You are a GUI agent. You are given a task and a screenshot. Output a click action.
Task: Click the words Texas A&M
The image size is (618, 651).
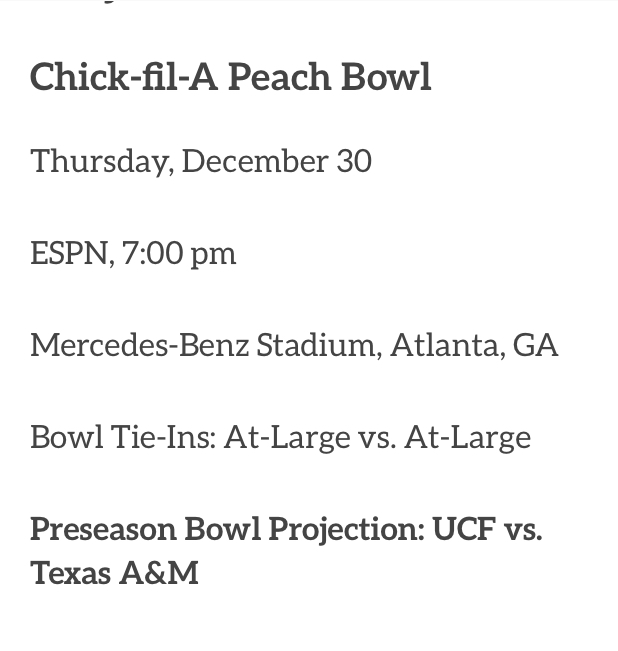click(x=115, y=573)
